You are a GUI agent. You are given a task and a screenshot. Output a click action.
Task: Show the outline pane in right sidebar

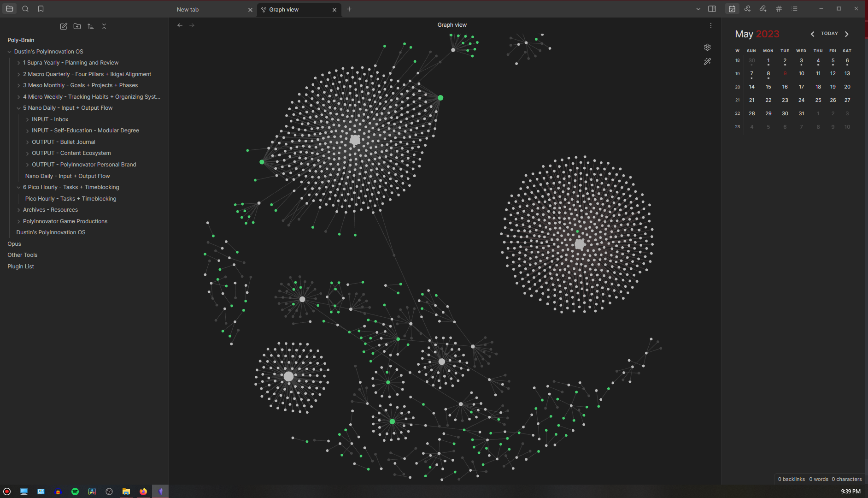tap(795, 9)
